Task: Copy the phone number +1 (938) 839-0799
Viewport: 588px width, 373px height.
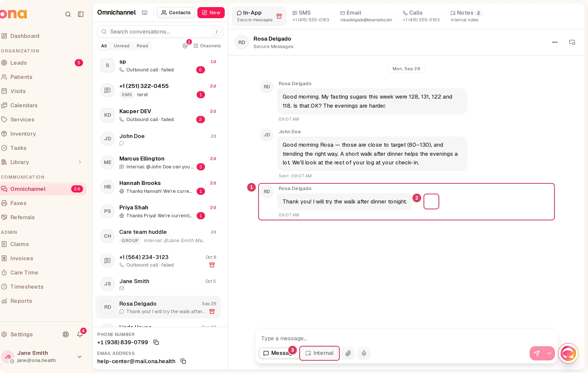Action: click(156, 342)
